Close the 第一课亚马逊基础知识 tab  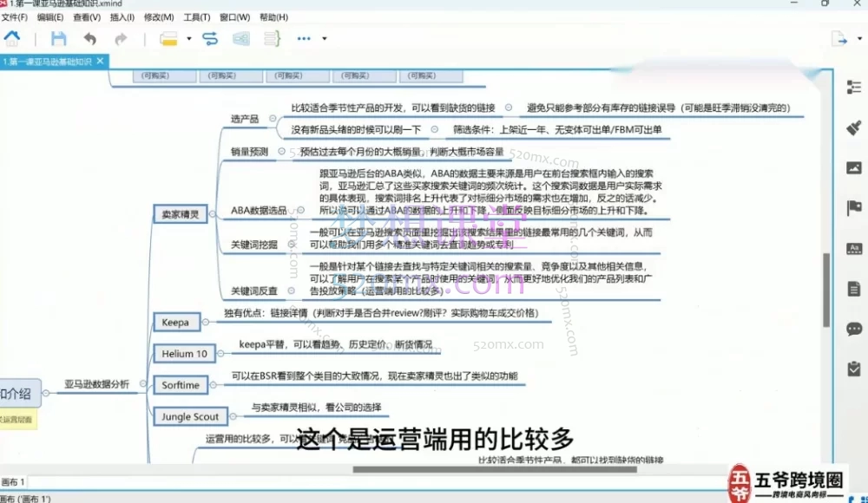pyautogui.click(x=100, y=61)
